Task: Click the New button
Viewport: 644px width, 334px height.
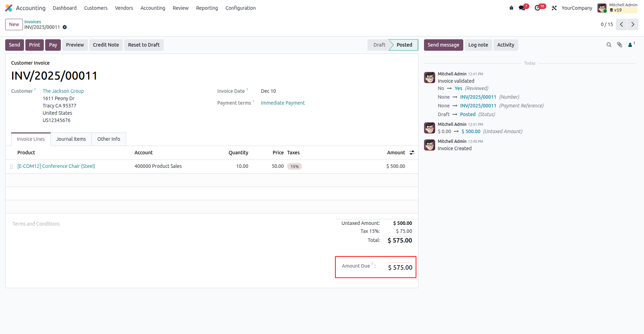Action: pyautogui.click(x=14, y=24)
